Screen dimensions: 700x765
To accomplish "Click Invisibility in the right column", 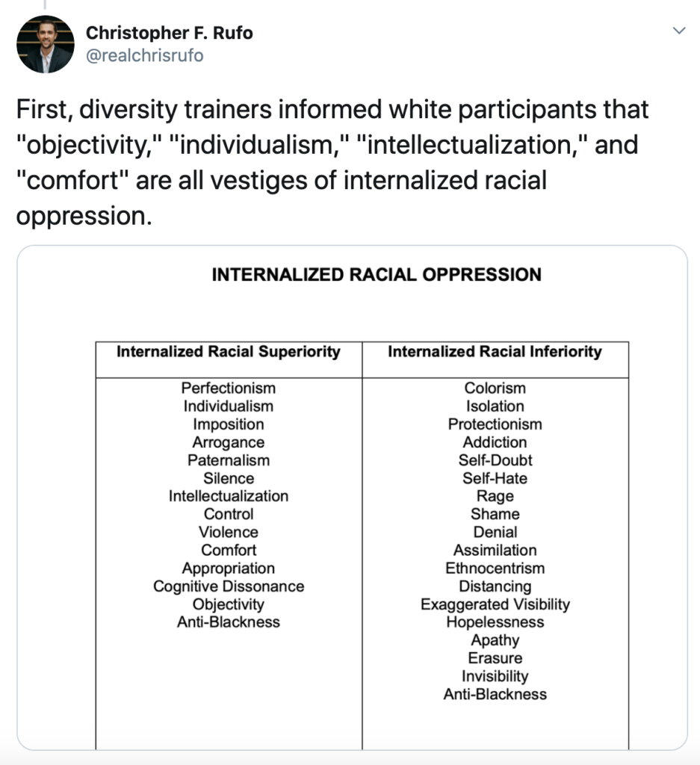I will (x=495, y=676).
